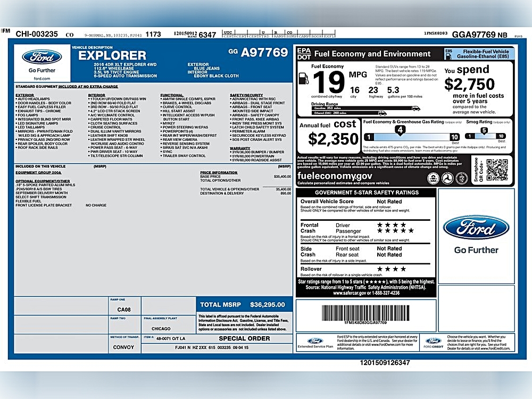Image resolution: width=532 pixels, height=399 pixels.
Task: Click the car icon ending gasoline range bar
Action: tap(416, 108)
